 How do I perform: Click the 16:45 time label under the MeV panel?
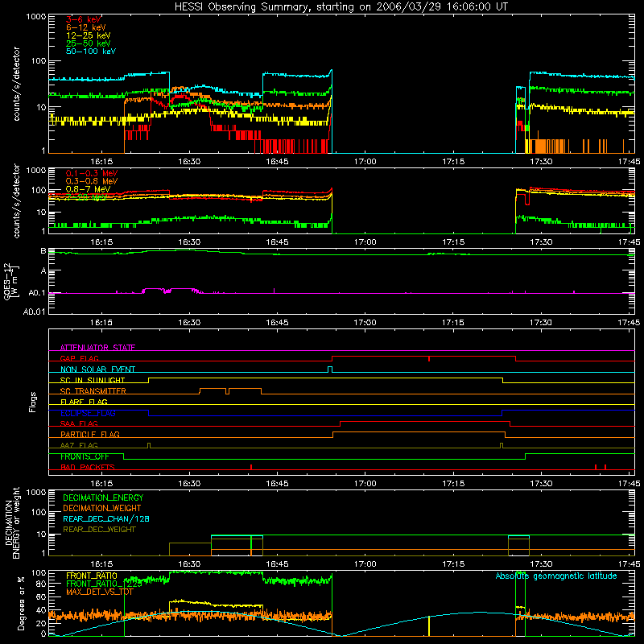pos(277,242)
